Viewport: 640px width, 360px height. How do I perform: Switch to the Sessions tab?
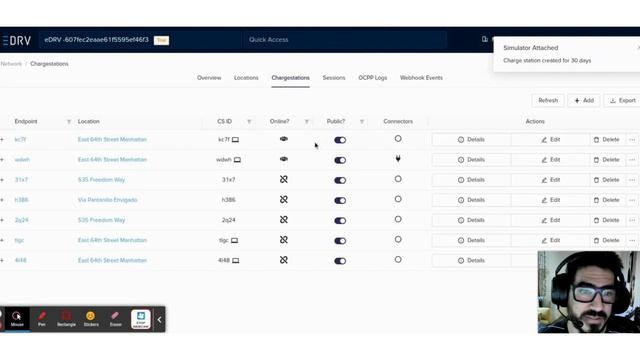[334, 78]
